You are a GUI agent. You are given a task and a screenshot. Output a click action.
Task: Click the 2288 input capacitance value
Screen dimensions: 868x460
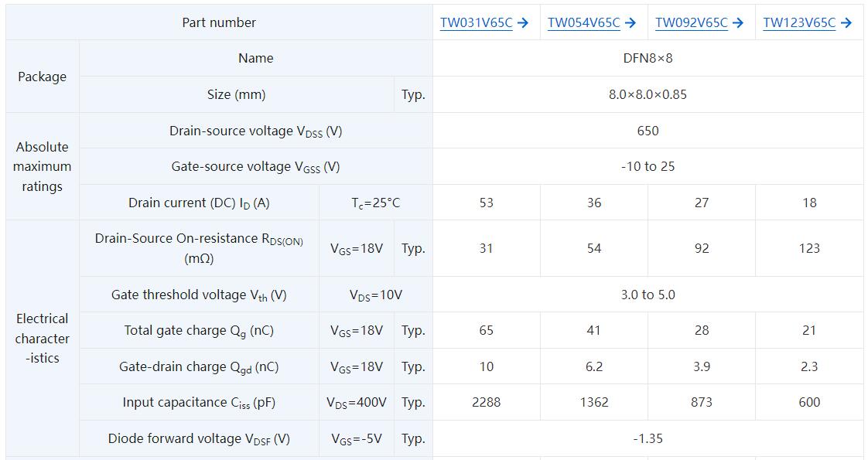coord(486,402)
